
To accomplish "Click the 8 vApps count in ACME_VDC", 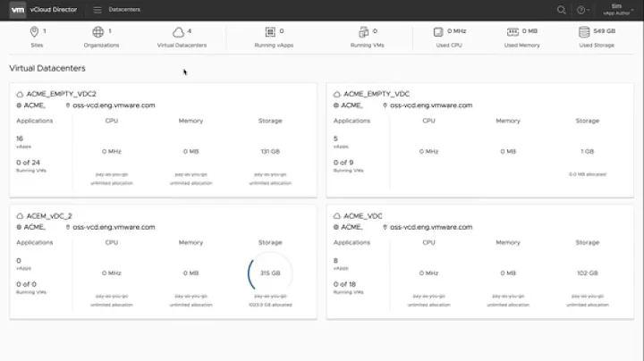I will tap(335, 261).
